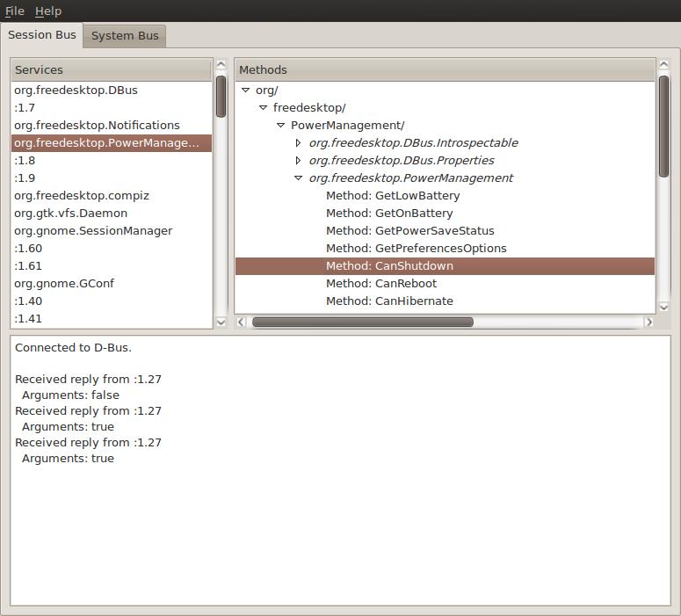Switch to the System Bus tab
681x616 pixels.
click(125, 36)
